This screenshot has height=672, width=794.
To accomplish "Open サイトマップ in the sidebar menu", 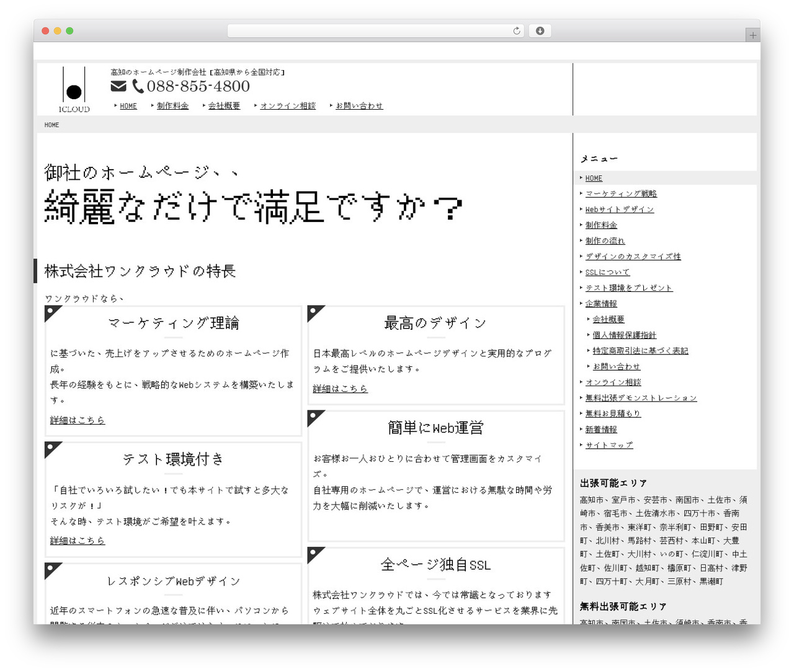I will [609, 445].
